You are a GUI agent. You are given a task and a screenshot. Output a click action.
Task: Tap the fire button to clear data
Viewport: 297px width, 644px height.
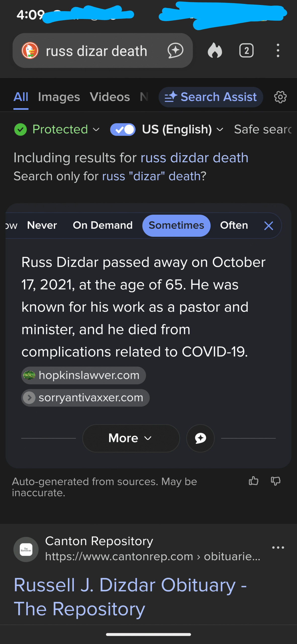(x=215, y=51)
